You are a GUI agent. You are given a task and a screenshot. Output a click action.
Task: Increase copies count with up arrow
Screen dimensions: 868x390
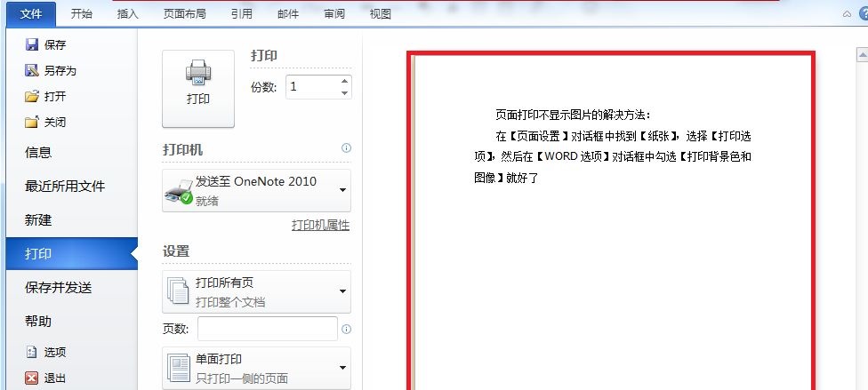(343, 82)
